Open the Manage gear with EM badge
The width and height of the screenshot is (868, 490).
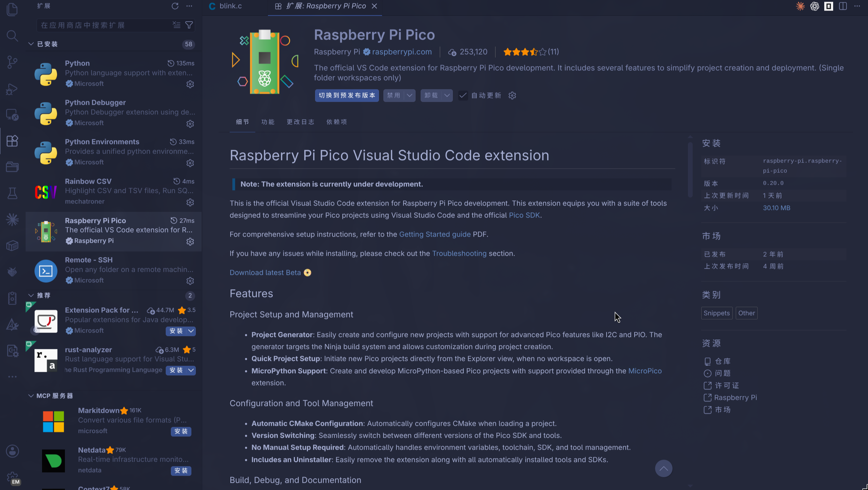pos(13,477)
